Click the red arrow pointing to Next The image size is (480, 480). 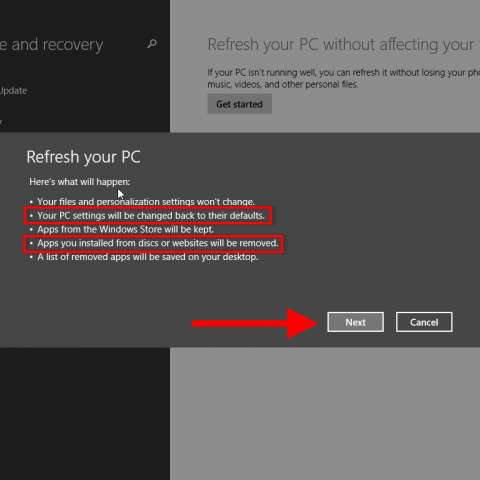click(x=255, y=323)
